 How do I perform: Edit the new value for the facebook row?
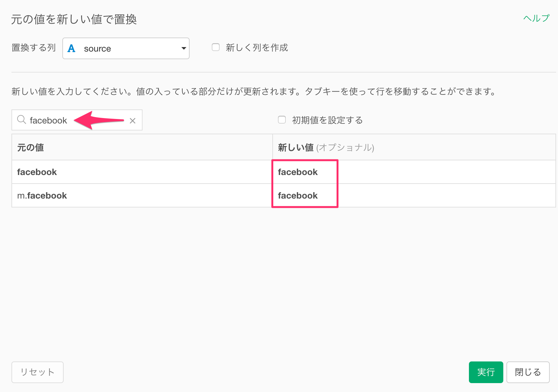pos(414,172)
